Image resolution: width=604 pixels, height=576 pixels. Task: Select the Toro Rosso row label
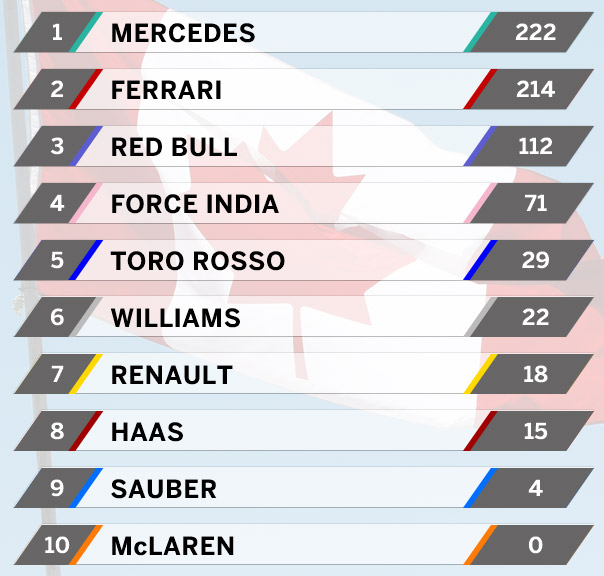click(x=198, y=261)
